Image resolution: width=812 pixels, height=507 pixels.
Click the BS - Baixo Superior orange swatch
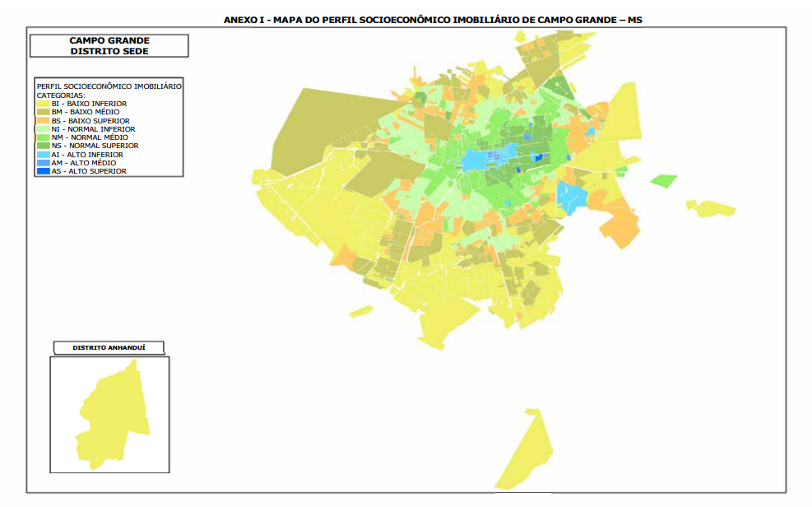(x=43, y=121)
